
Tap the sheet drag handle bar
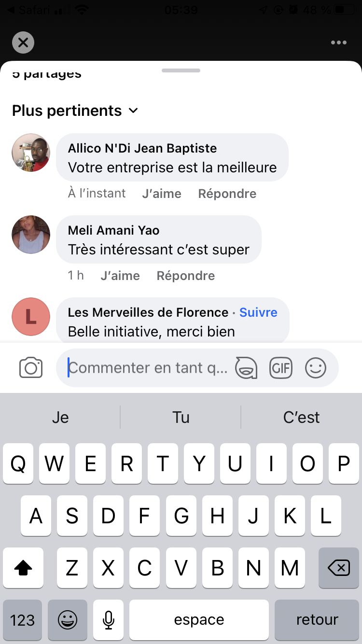(181, 70)
